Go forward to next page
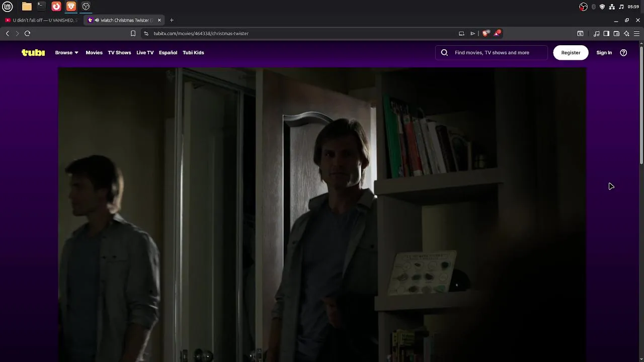Viewport: 644px width, 362px height. pyautogui.click(x=17, y=33)
